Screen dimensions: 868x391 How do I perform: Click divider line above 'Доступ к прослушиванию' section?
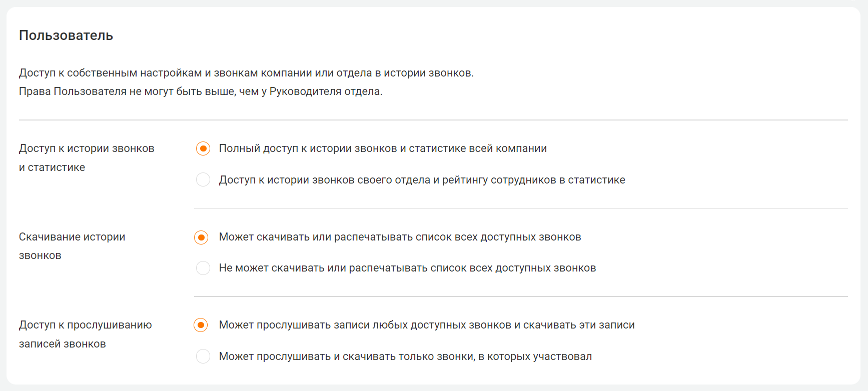coord(521,296)
